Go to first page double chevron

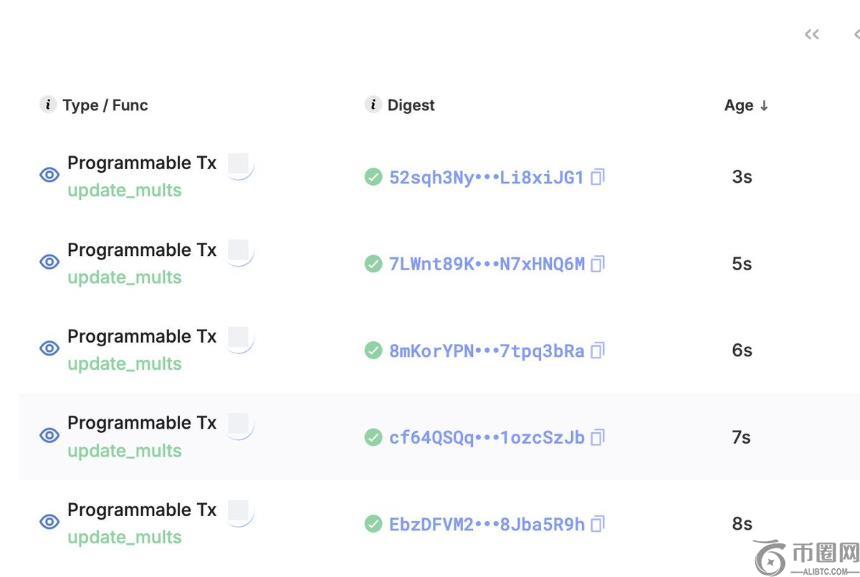click(x=812, y=35)
